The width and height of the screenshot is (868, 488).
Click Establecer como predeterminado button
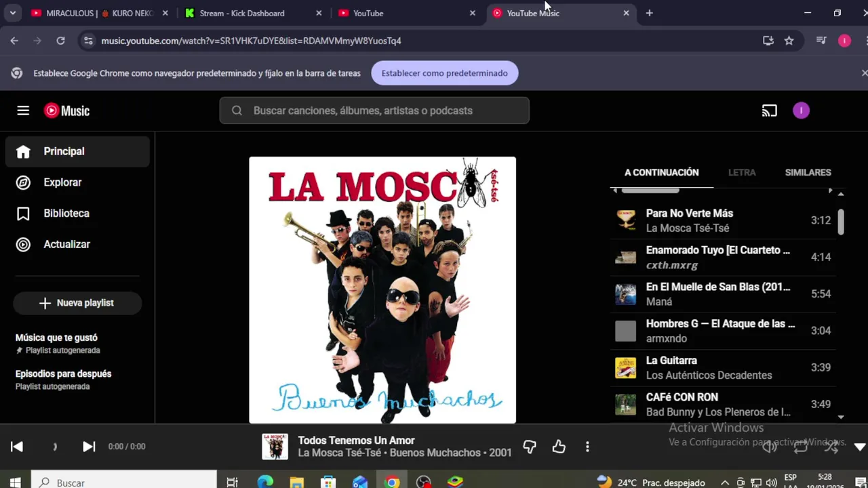coord(445,73)
